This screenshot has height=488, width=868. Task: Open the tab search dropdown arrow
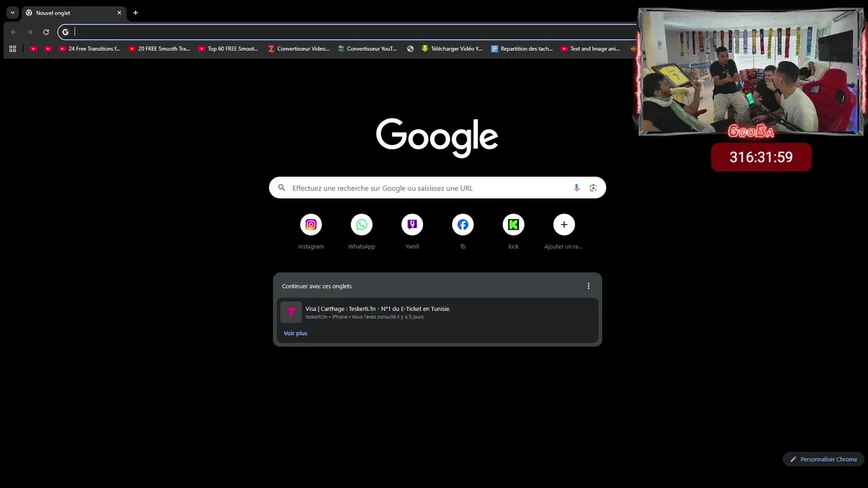click(12, 13)
